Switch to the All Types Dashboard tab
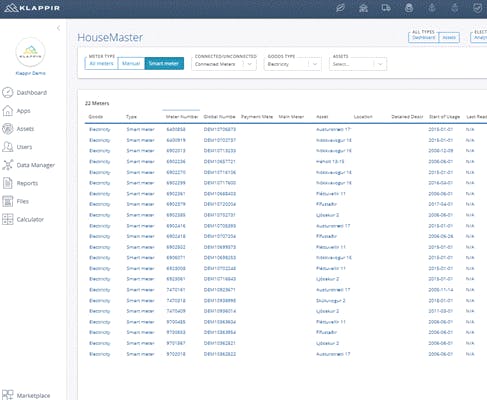Image resolution: width=487 pixels, height=400 pixels. coord(423,38)
